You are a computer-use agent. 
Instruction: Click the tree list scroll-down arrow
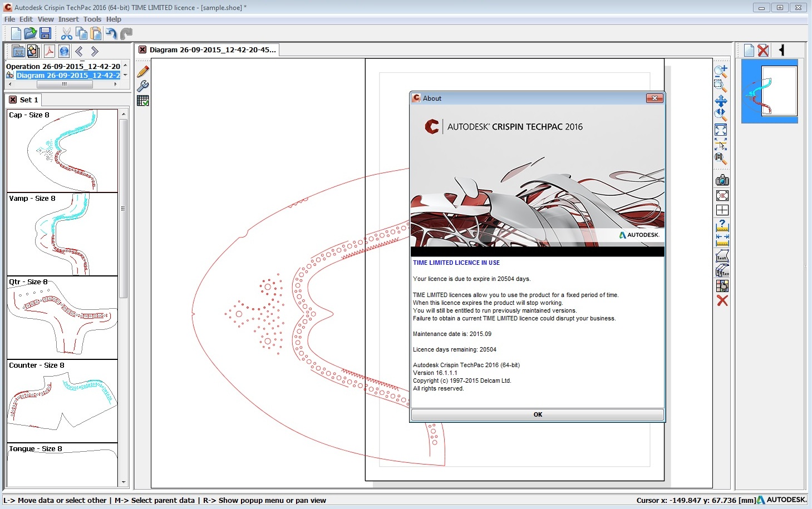tap(125, 75)
